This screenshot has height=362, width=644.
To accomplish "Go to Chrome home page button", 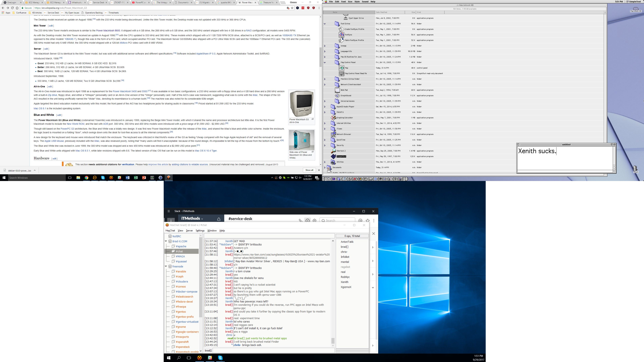I will [17, 8].
